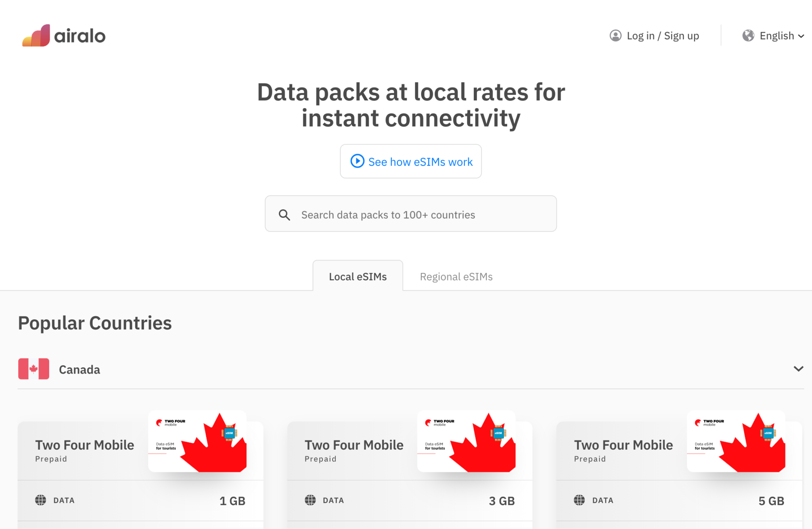Click the DATA globe icon on the 1 GB card
812x529 pixels.
(x=40, y=500)
